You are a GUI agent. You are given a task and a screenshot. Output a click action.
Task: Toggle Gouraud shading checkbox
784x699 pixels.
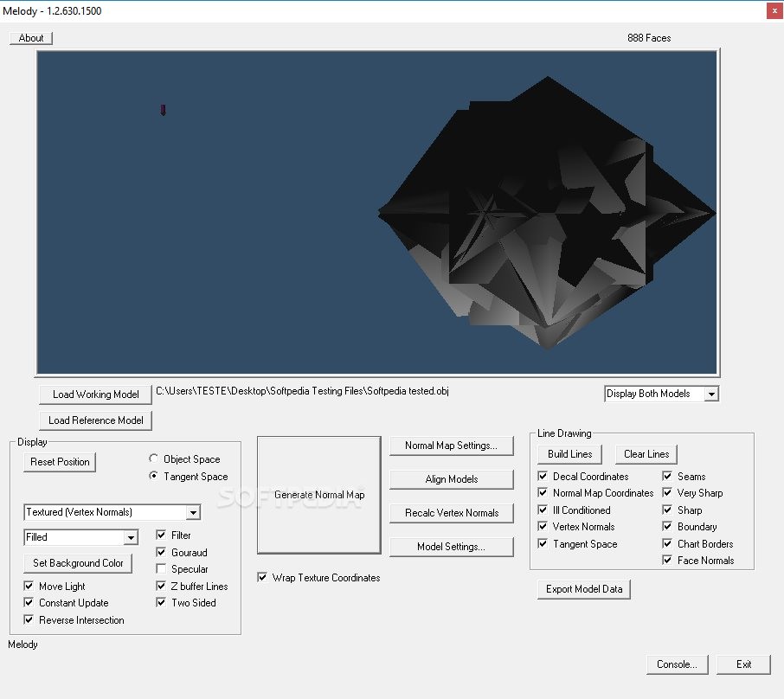coord(161,552)
